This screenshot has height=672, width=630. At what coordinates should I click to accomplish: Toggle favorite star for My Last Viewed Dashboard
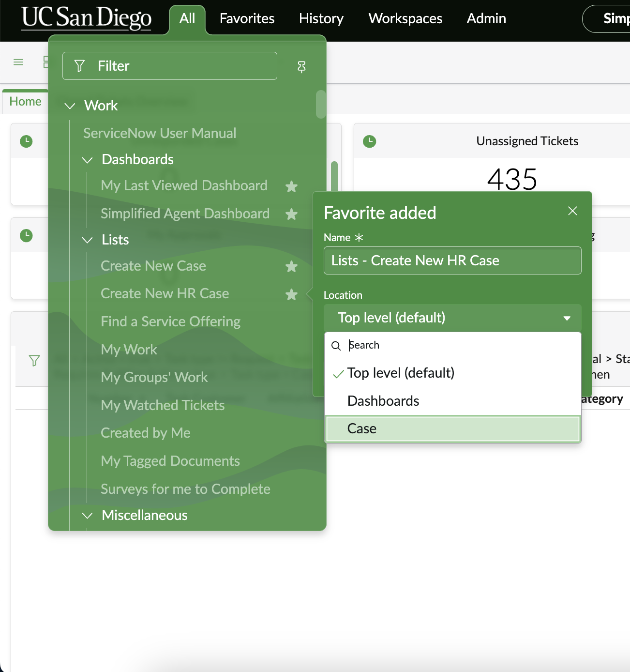[291, 186]
